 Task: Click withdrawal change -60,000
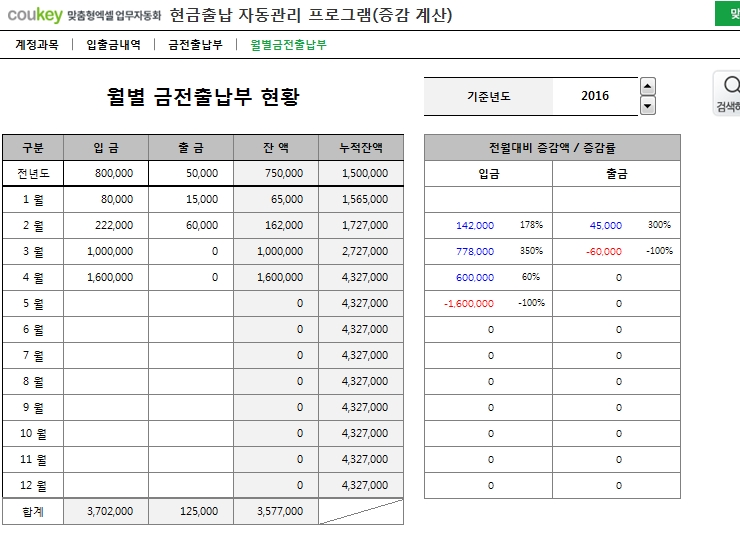604,252
